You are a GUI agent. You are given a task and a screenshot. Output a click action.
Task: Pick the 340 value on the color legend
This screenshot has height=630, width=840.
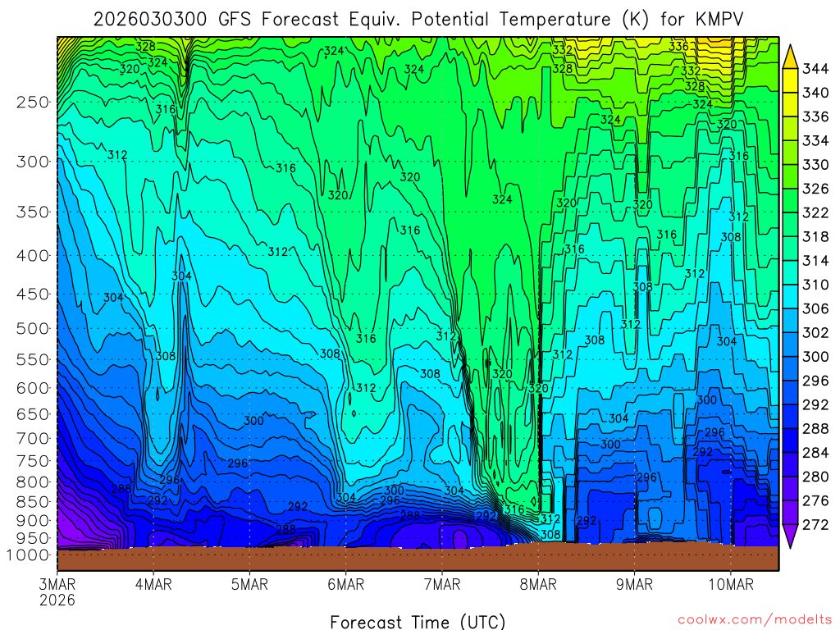click(815, 93)
